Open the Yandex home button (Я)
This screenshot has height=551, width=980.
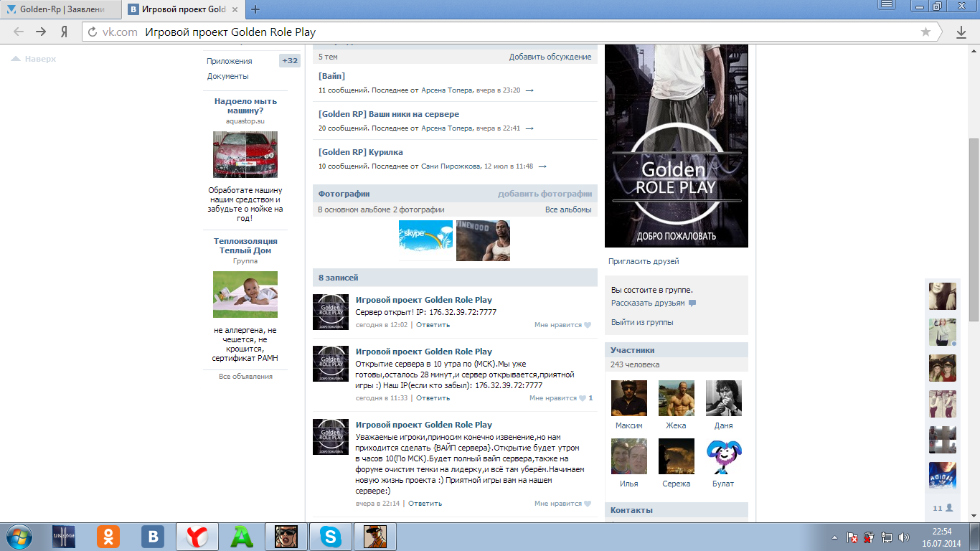coord(64,32)
